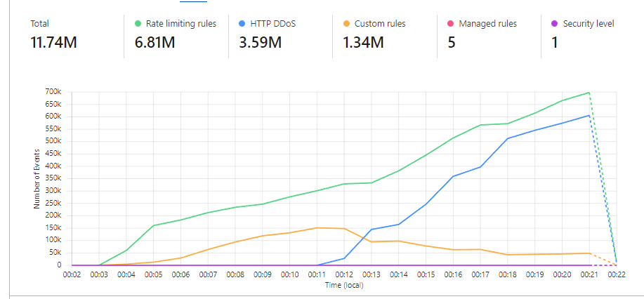Viewport: 644px width, 299px height.
Task: Toggle the Rate limiting rules series label
Action: (x=180, y=24)
